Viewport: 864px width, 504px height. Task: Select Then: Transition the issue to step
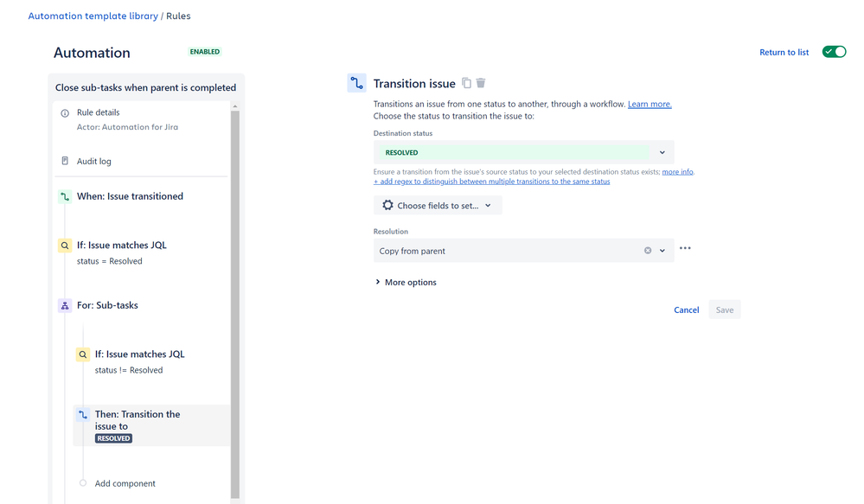(151, 426)
